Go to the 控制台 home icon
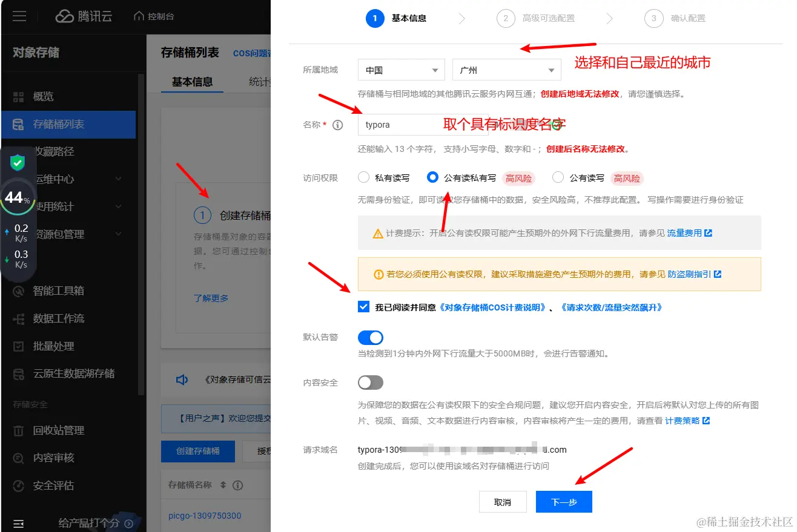This screenshot has height=532, width=797. point(139,16)
